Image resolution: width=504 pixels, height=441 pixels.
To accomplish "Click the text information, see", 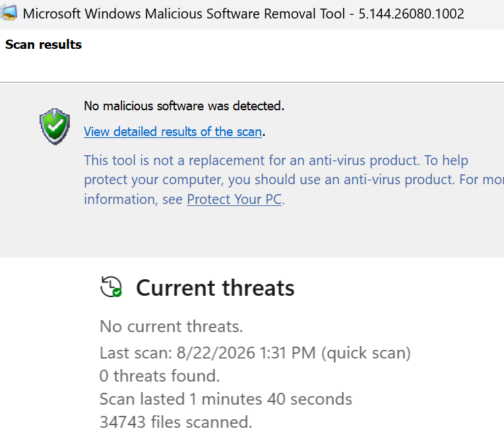I will point(133,199).
